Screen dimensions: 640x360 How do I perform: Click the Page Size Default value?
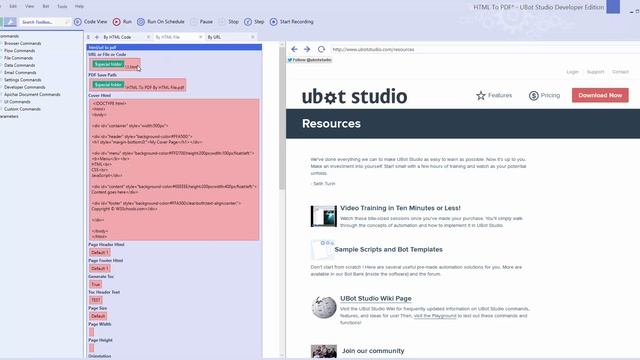(98, 316)
